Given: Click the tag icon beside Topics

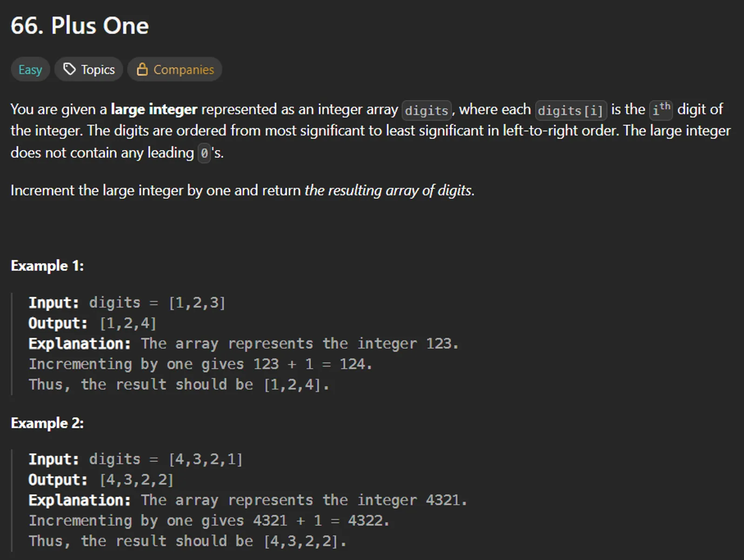Looking at the screenshot, I should click(69, 69).
